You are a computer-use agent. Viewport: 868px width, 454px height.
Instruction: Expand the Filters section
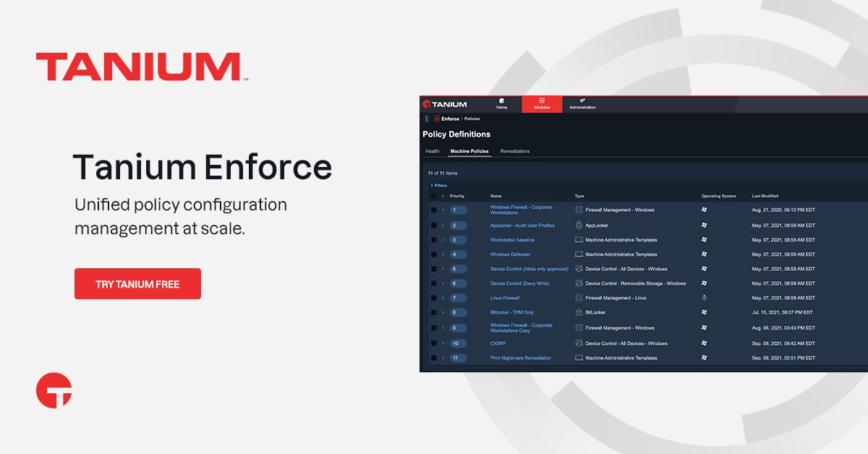coord(439,186)
